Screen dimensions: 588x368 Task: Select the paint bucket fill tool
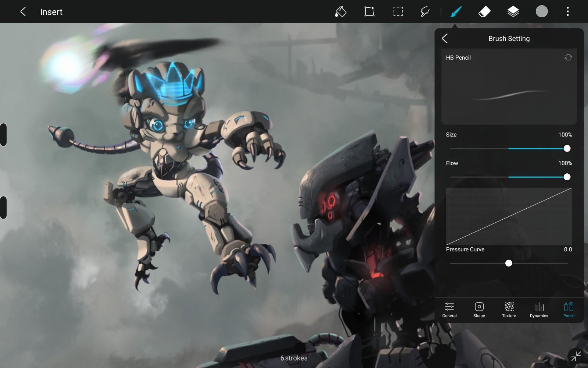tap(341, 12)
